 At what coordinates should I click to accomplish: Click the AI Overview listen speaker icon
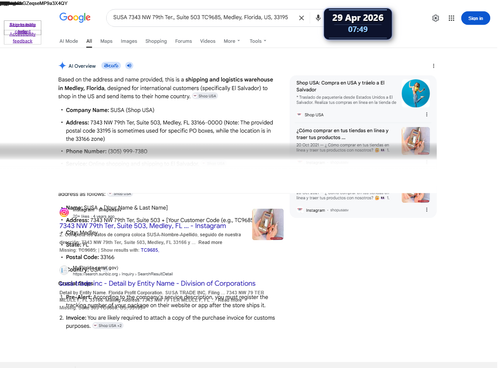point(129,66)
